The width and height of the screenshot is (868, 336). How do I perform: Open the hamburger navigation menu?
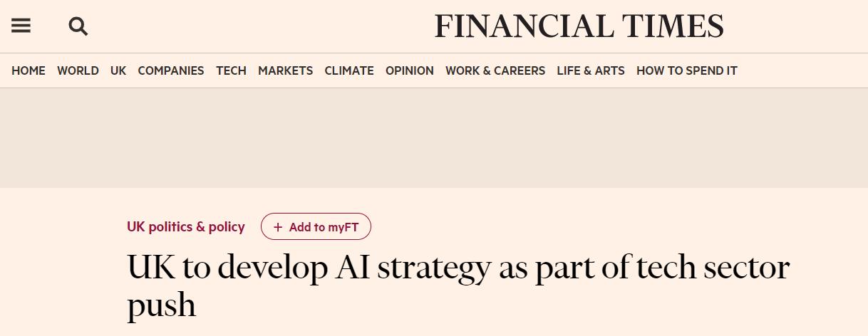tap(21, 26)
